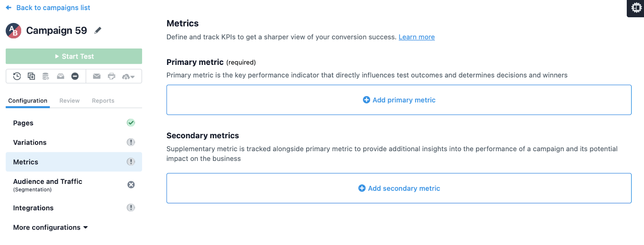Switch to the Reports tab
This screenshot has height=245, width=644.
(103, 101)
